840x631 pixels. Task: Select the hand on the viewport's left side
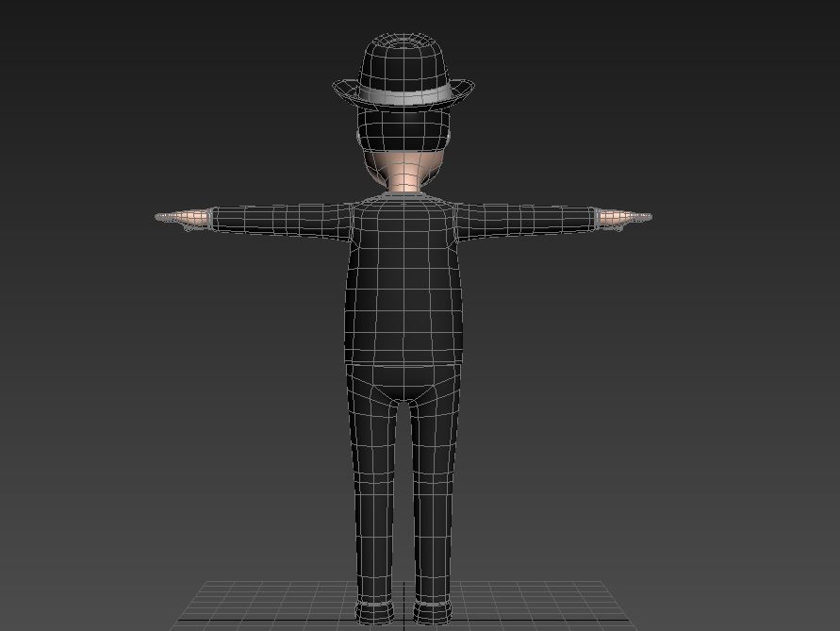coord(182,219)
